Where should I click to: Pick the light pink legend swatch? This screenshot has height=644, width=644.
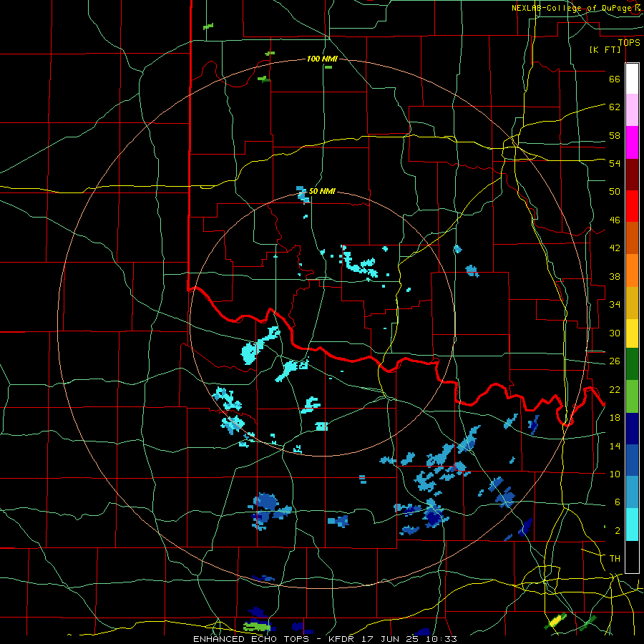[632, 110]
